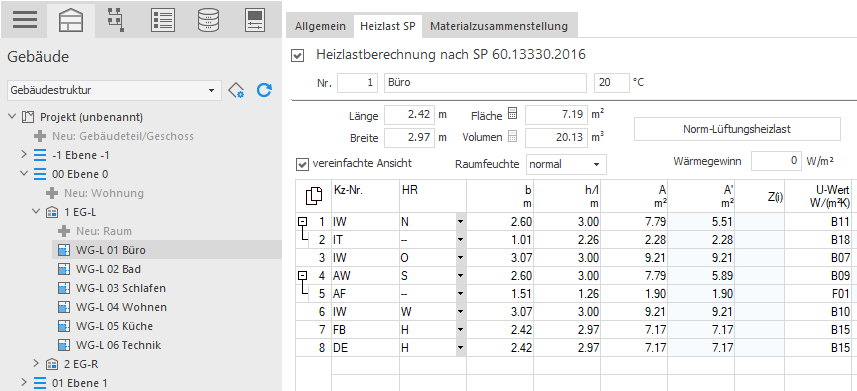Click the room name field Büro

[x=485, y=83]
